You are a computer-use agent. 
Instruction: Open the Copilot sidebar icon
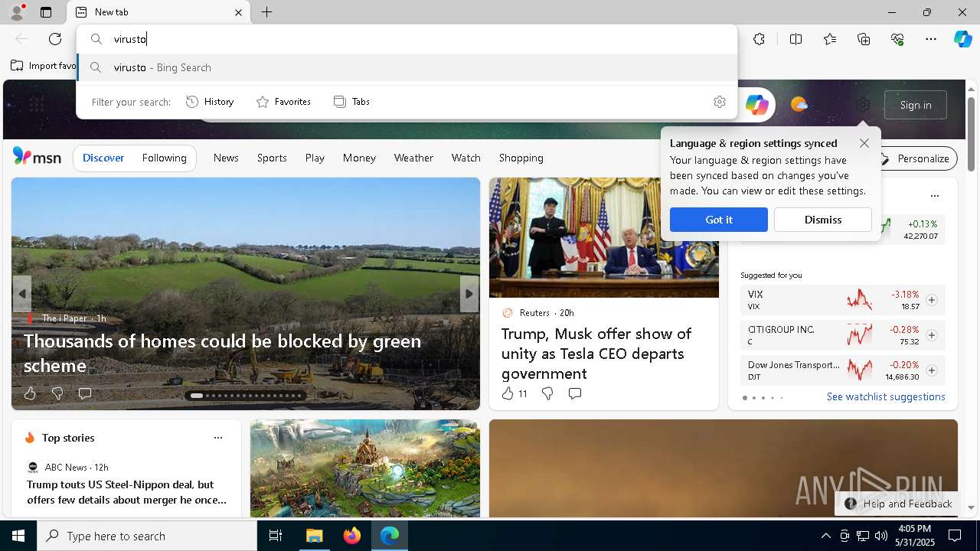pyautogui.click(x=962, y=39)
